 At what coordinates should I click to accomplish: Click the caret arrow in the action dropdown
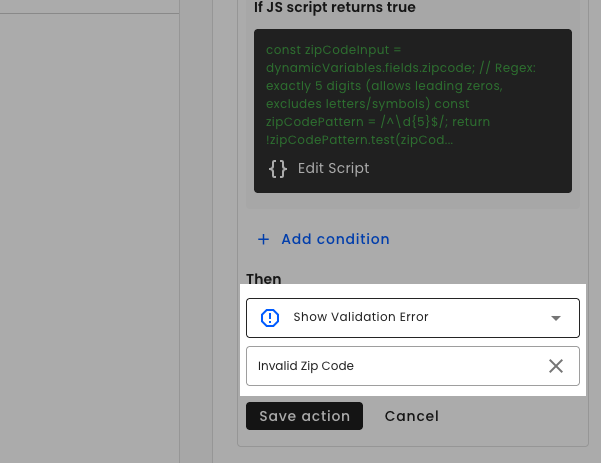point(556,318)
